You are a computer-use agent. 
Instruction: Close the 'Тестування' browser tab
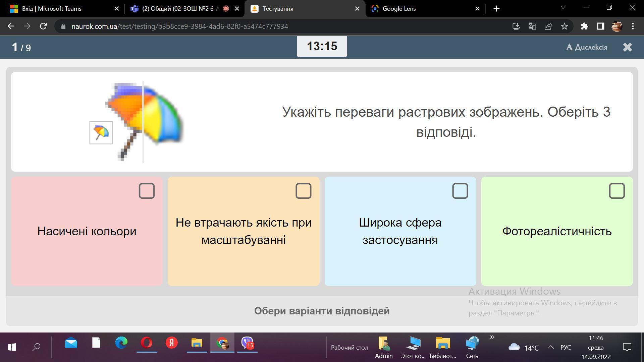click(357, 9)
